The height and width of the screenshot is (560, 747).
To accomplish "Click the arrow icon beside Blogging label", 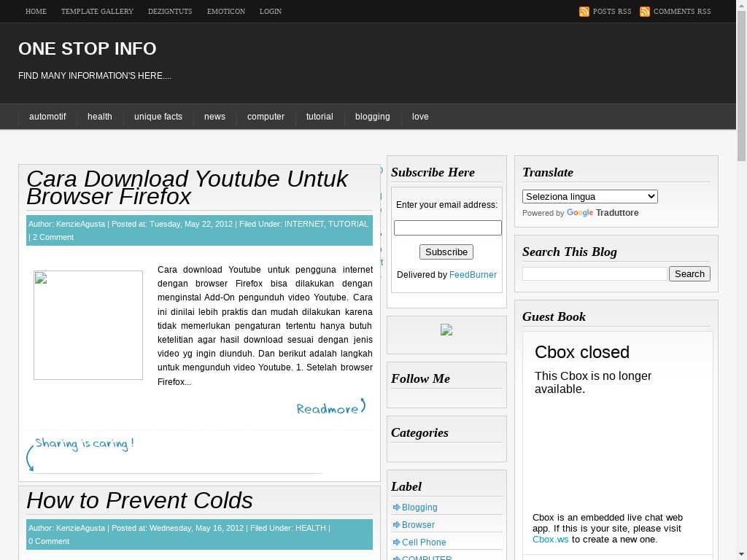I will [x=396, y=507].
